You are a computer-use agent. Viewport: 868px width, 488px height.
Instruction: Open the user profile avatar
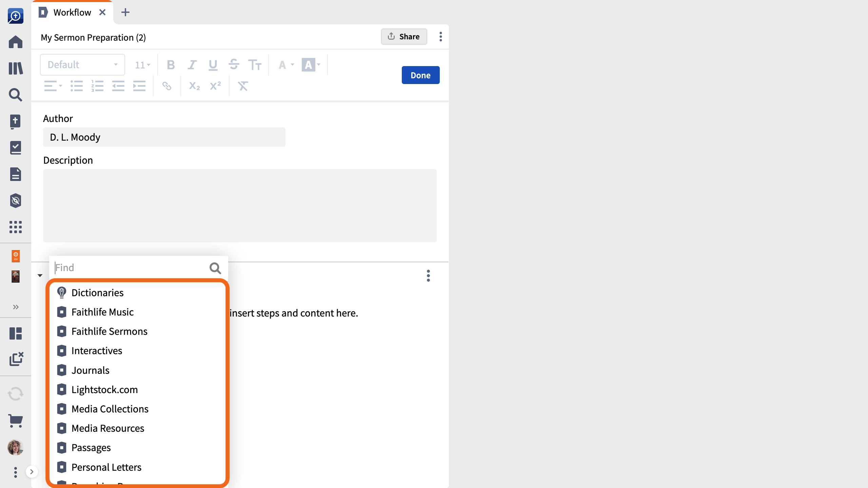pyautogui.click(x=16, y=447)
